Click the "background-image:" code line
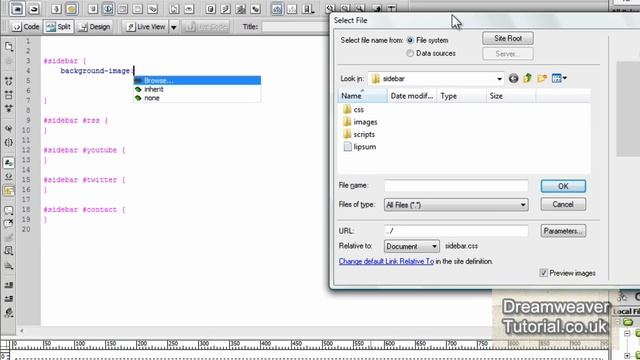This screenshot has height=360, width=640. 97,71
